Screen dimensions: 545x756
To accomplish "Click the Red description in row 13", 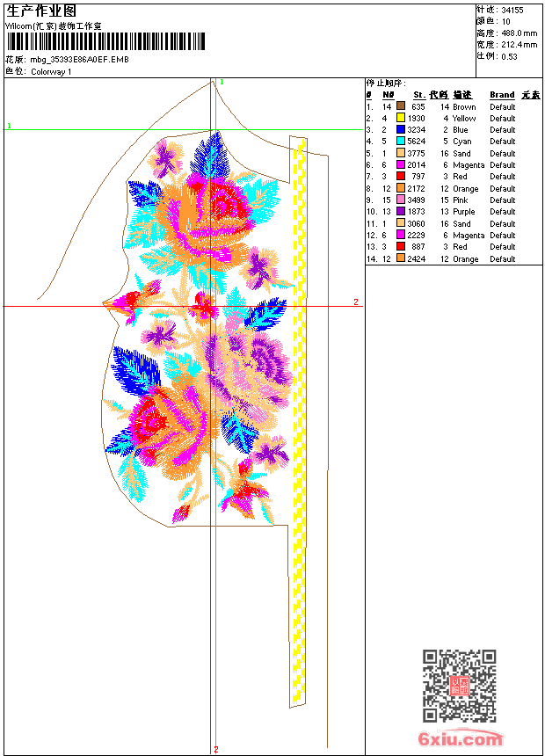I will click(460, 247).
